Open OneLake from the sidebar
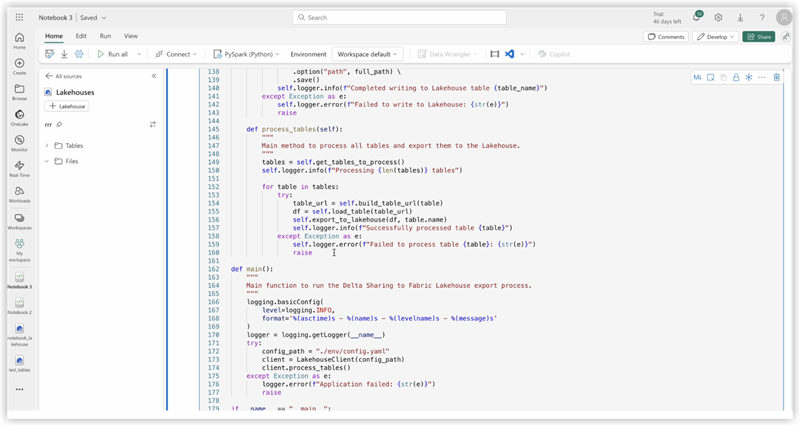Viewport: 800px width, 426px height. (19, 117)
